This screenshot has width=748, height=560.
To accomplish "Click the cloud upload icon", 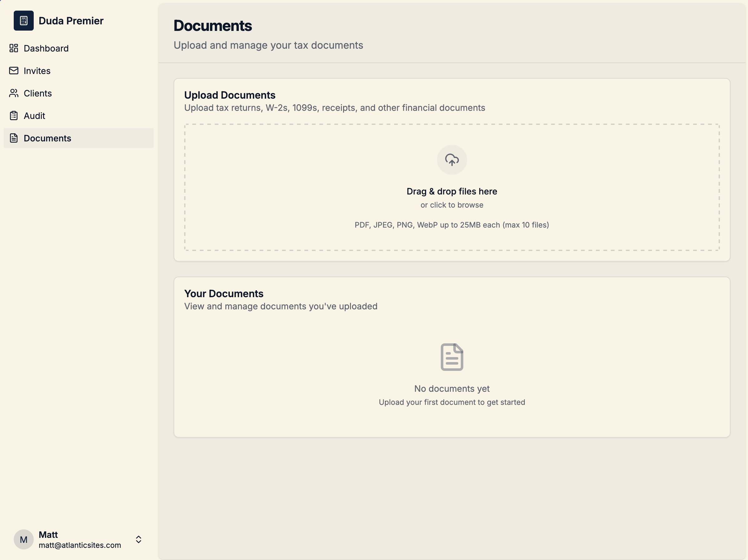I will (452, 160).
